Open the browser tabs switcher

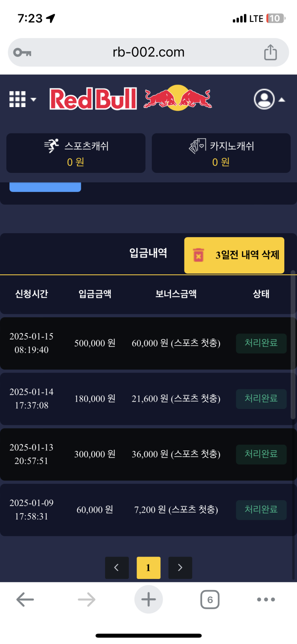point(210,599)
